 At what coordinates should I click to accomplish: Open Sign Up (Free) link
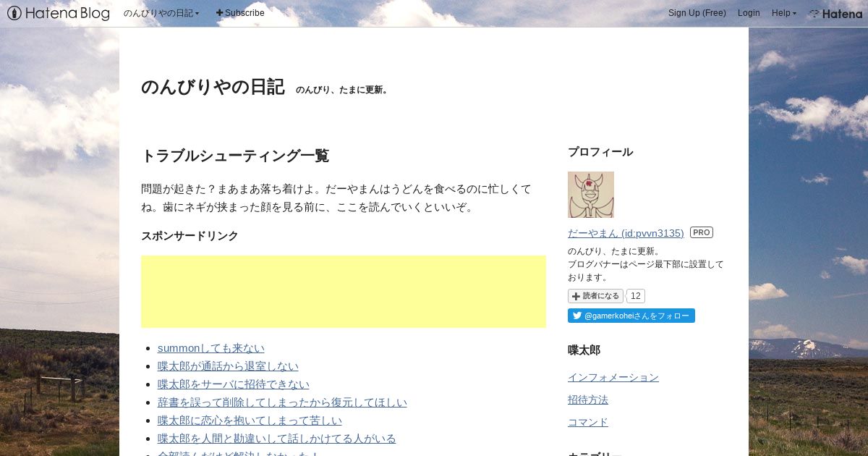tap(697, 13)
